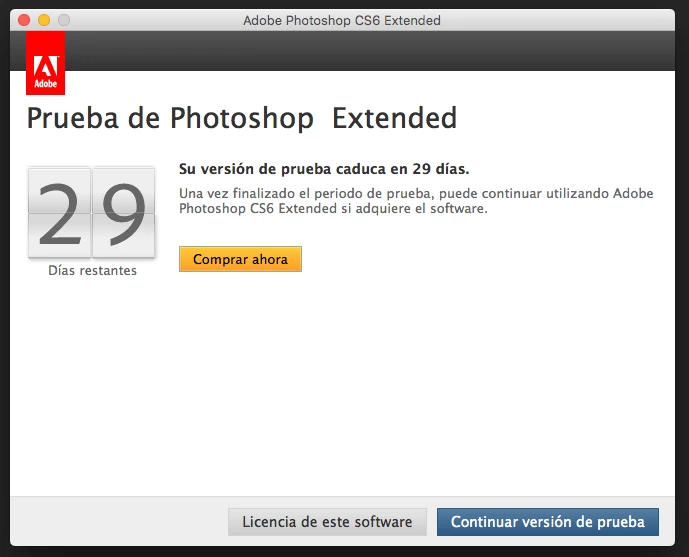Click the 'Prueba de Photoshop Extended' heading
Image resolution: width=689 pixels, height=557 pixels.
pyautogui.click(x=242, y=118)
